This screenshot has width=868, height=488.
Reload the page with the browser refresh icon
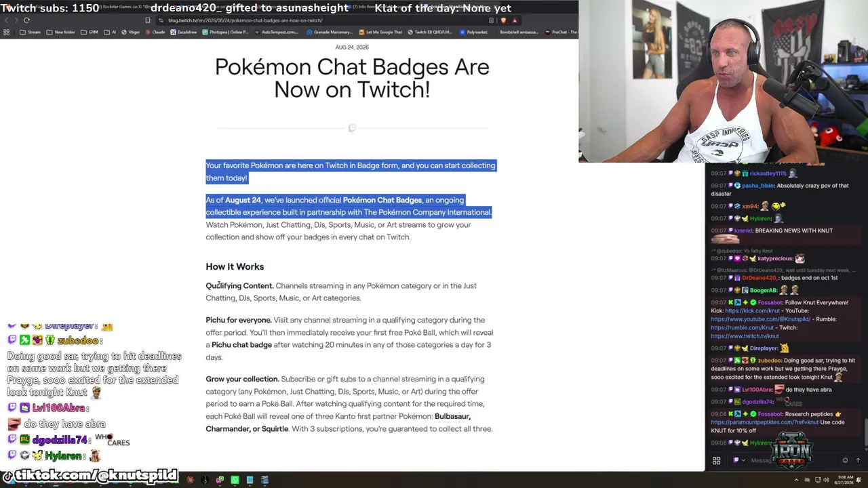[26, 20]
